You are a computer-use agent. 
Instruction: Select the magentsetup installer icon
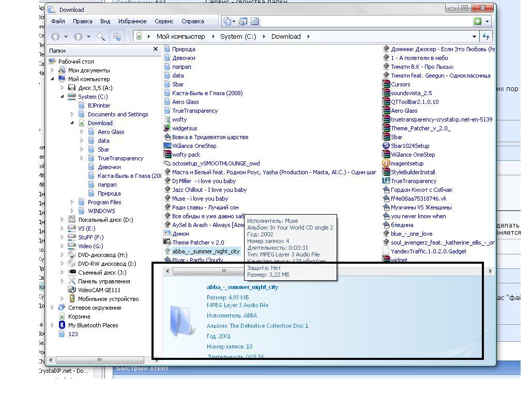pyautogui.click(x=386, y=163)
